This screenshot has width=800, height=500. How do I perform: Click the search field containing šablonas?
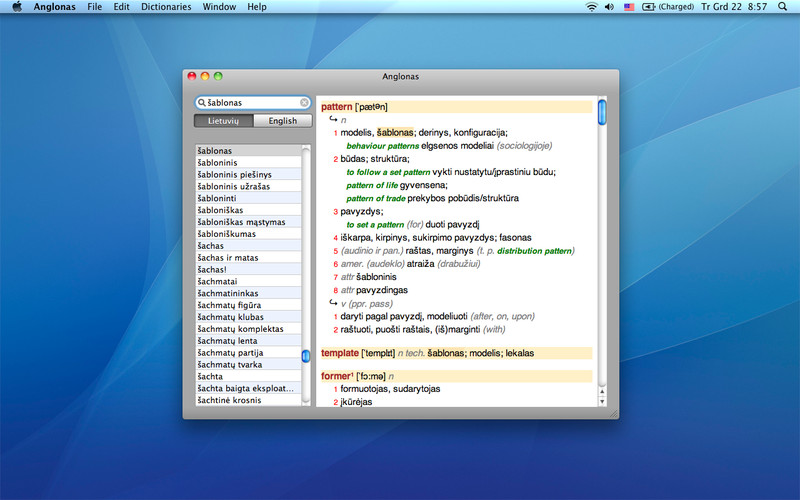(253, 103)
